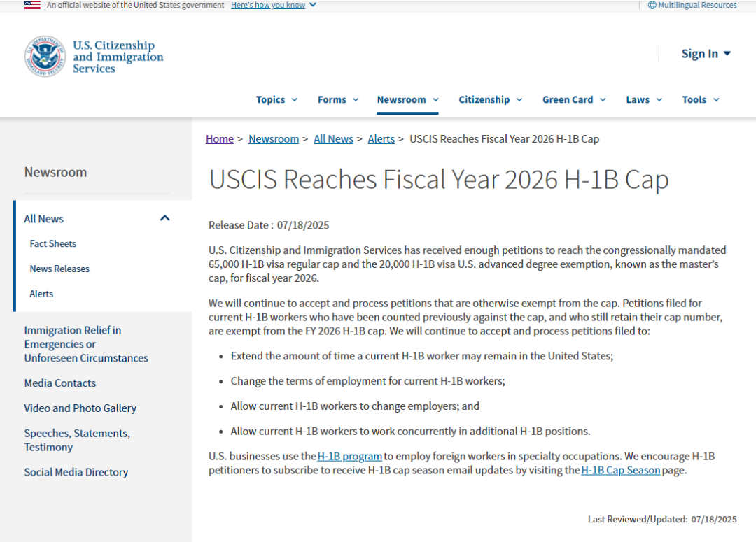756x542 pixels.
Task: Open Social Media Directory sidebar link
Action: [76, 472]
